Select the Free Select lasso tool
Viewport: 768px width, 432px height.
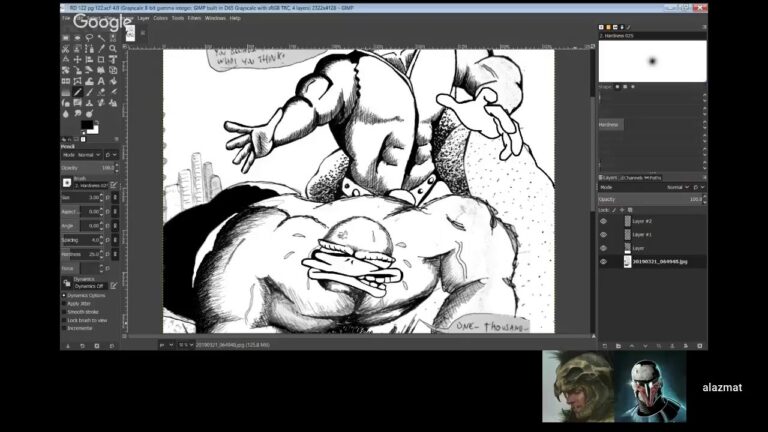(x=89, y=38)
